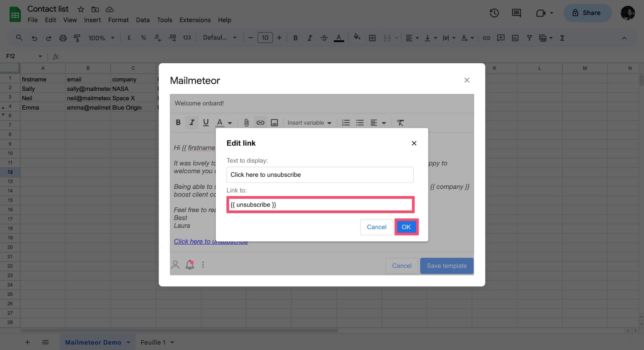Cancel the Edit link dialog
Image resolution: width=644 pixels, height=350 pixels.
(x=377, y=227)
